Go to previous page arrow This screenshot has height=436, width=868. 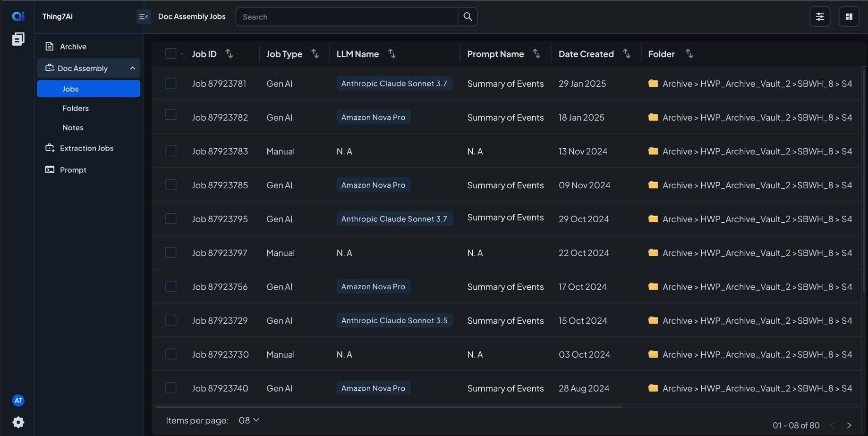click(832, 425)
